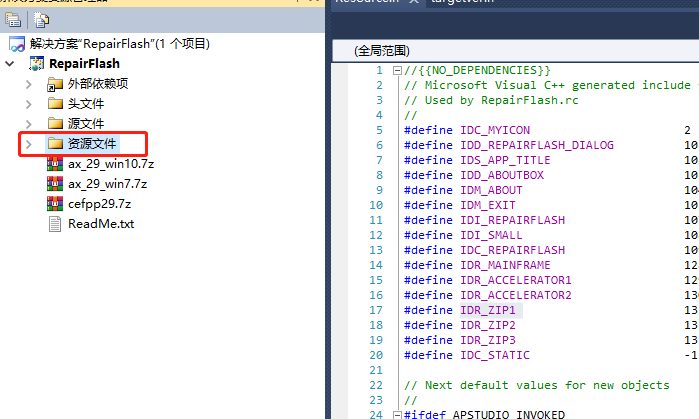Click the NO_DEPENDENCIES comment on line 1

477,70
